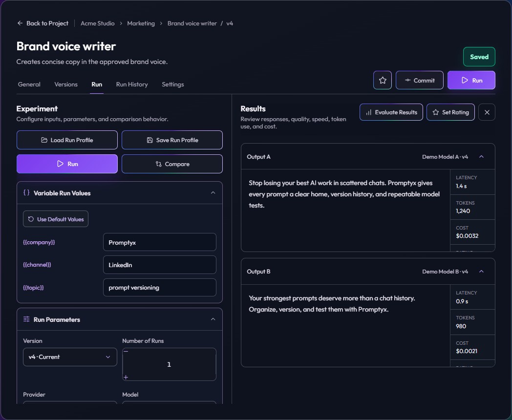Select the Run tab
The width and height of the screenshot is (512, 420).
(97, 84)
